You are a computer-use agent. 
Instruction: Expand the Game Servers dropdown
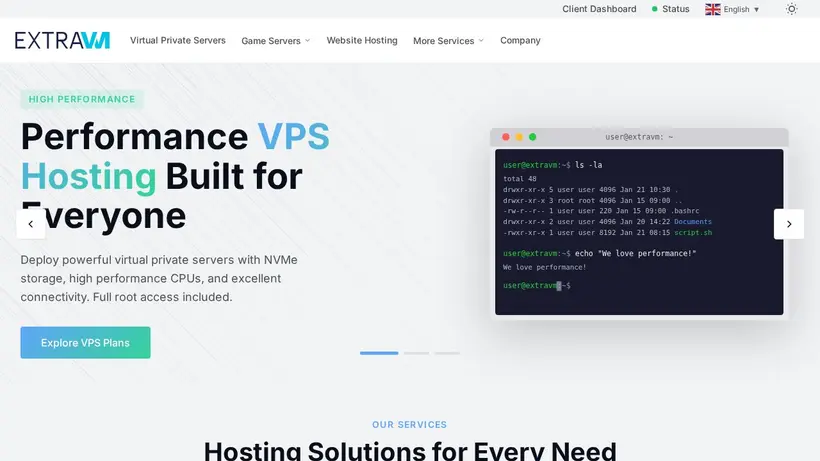(x=276, y=41)
